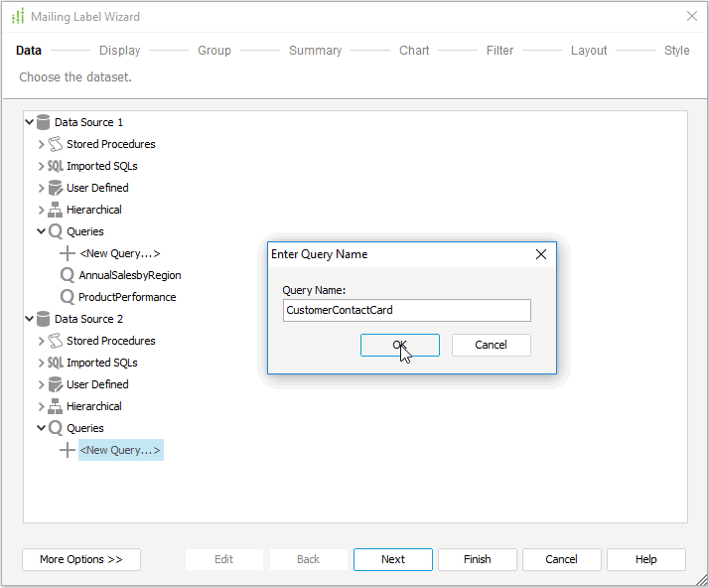This screenshot has height=588, width=709.
Task: Click the Query Name text field
Action: pyautogui.click(x=406, y=310)
